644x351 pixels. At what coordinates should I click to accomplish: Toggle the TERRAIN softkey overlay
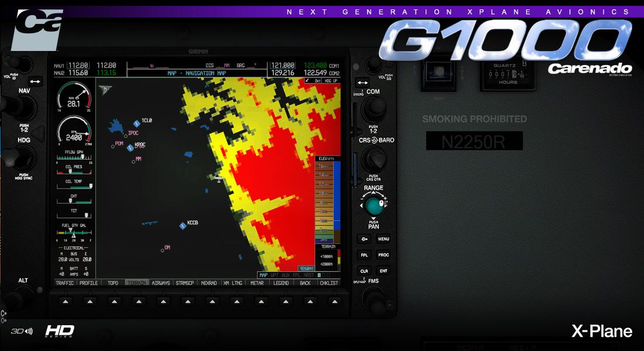coord(136,283)
